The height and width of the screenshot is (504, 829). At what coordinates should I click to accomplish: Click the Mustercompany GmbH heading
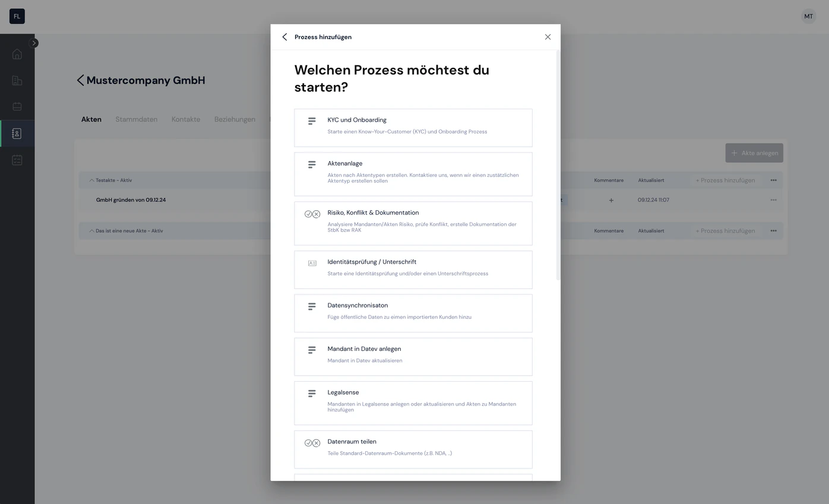click(146, 80)
